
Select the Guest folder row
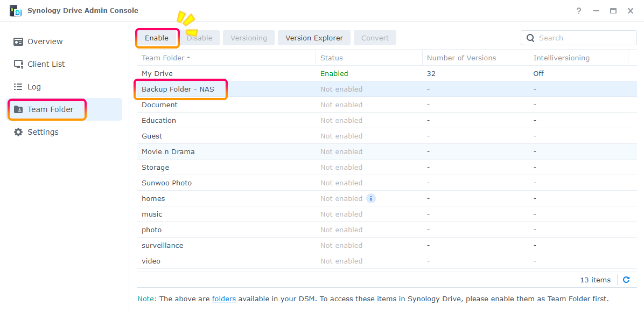click(387, 136)
